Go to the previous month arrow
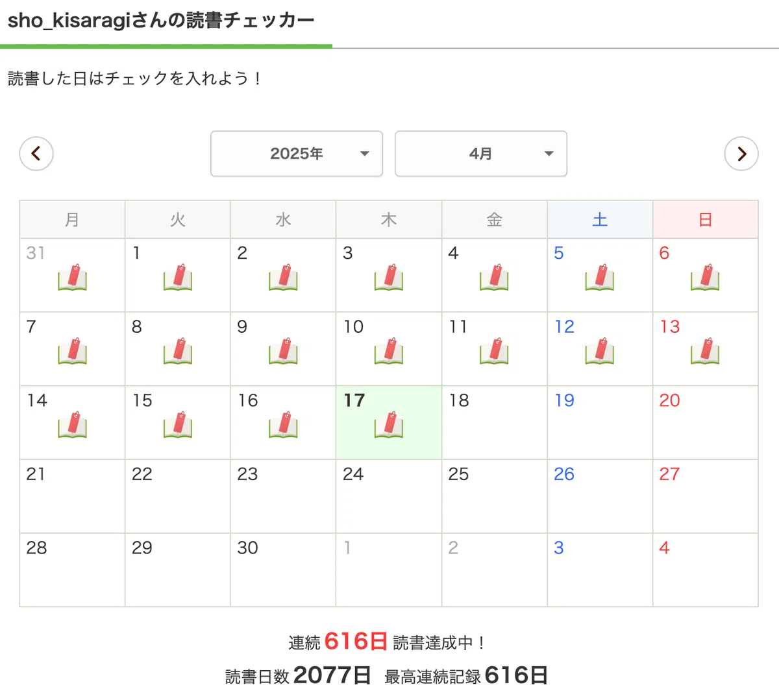This screenshot has height=700, width=779. coord(36,154)
